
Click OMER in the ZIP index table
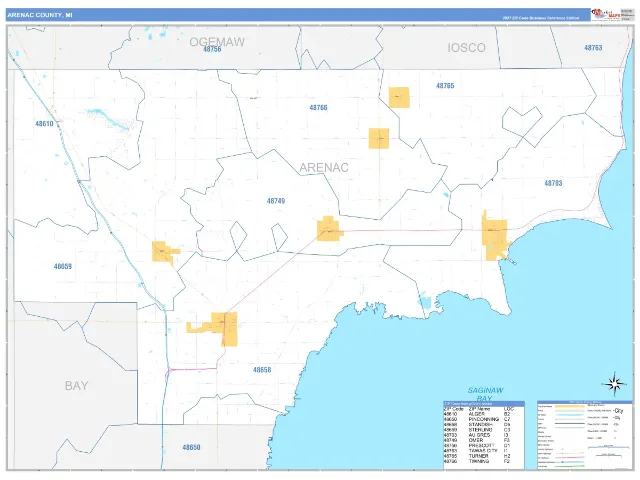(476, 440)
